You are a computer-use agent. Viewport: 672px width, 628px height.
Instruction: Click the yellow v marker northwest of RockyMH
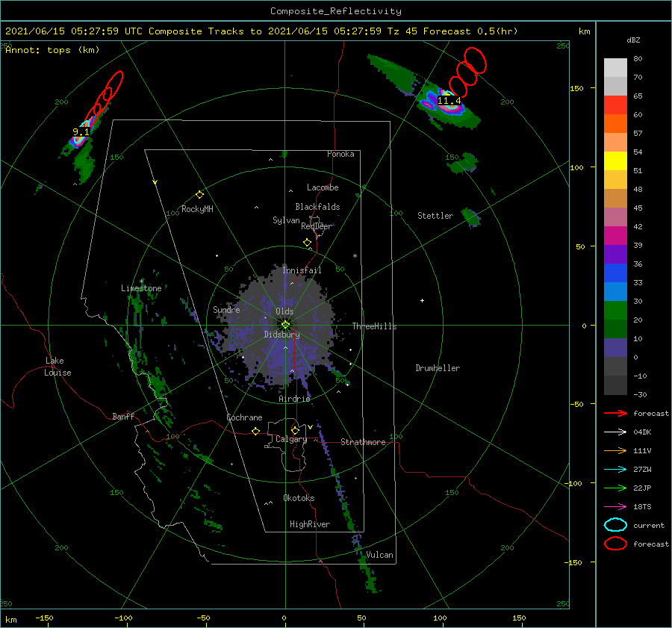tap(155, 183)
